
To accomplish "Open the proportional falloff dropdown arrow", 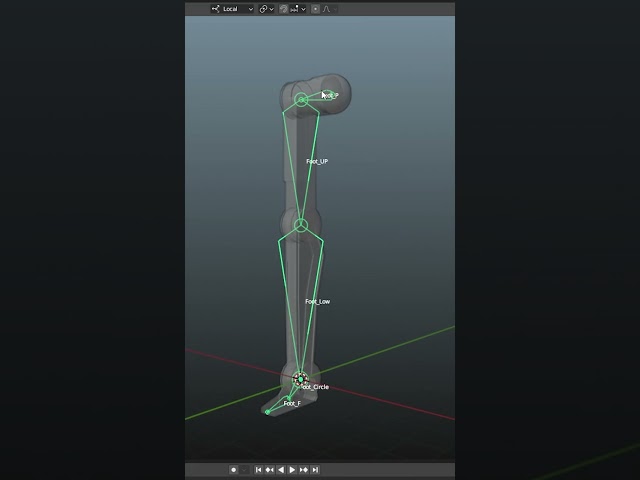I will pyautogui.click(x=335, y=9).
